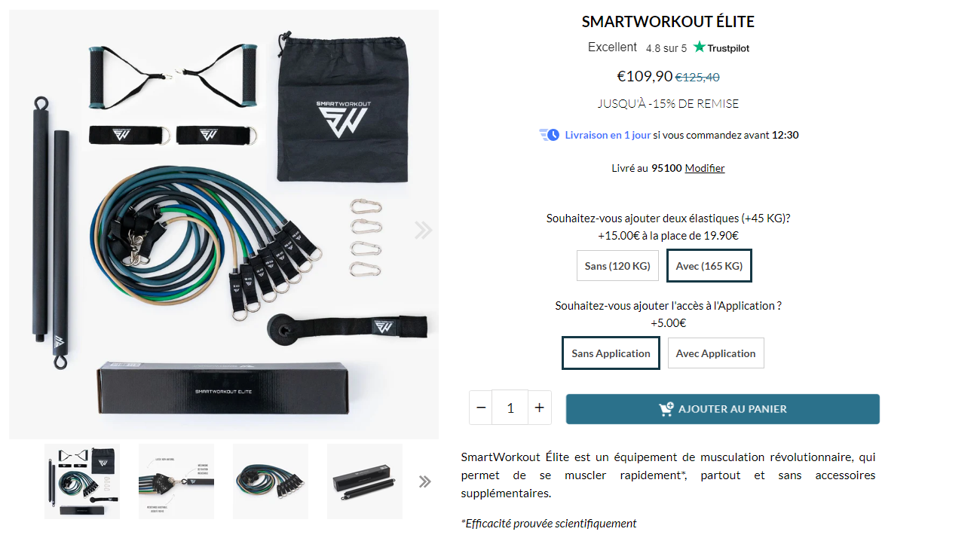Viewport: 980px width, 550px height.
Task: Select the Avec (165 KG) option
Action: click(709, 266)
